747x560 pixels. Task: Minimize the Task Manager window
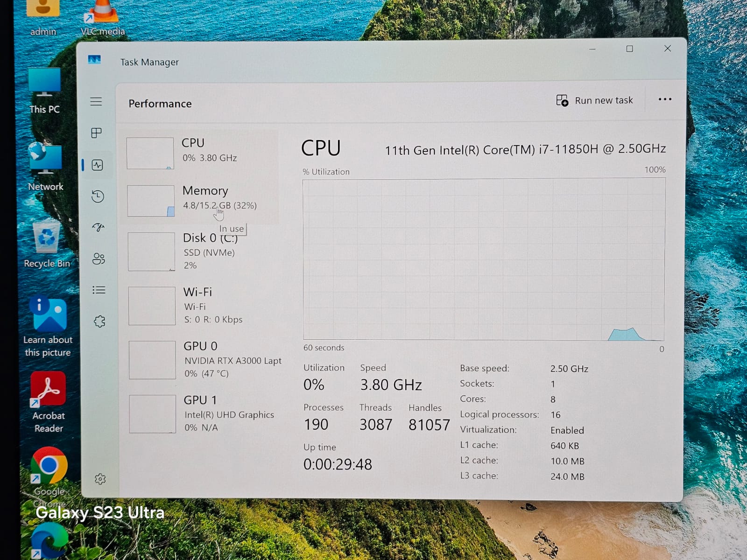592,49
